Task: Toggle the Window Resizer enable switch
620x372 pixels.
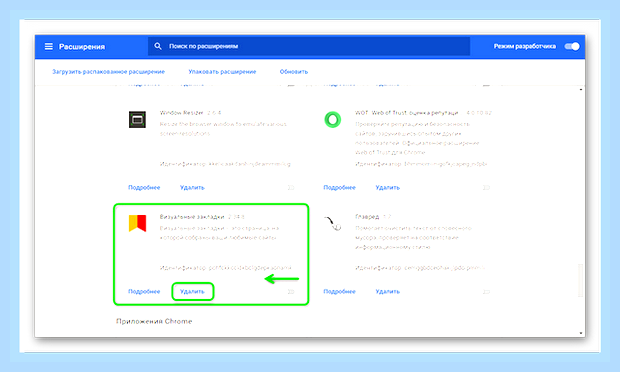Action: pos(291,187)
